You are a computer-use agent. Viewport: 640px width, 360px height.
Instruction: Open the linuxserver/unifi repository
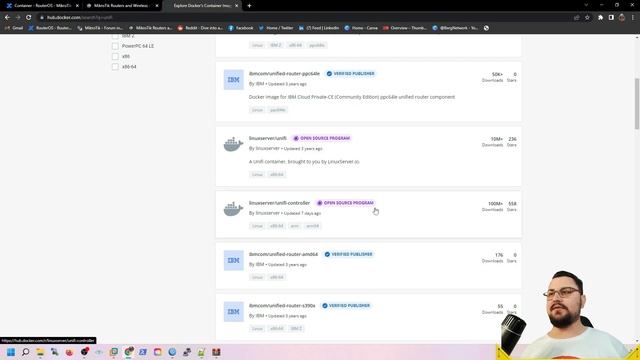point(268,138)
